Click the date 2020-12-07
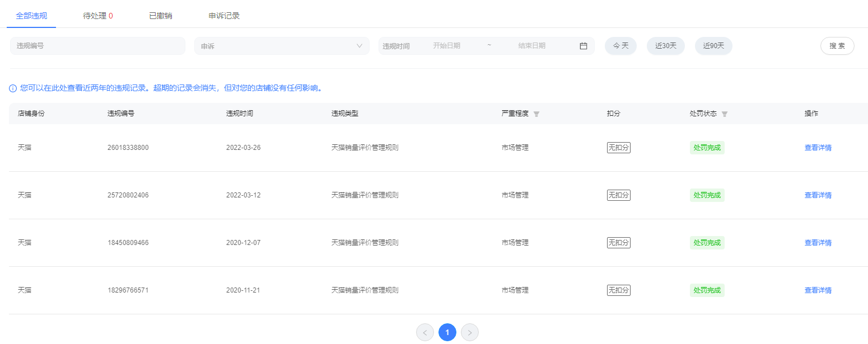868x344 pixels. (x=244, y=243)
